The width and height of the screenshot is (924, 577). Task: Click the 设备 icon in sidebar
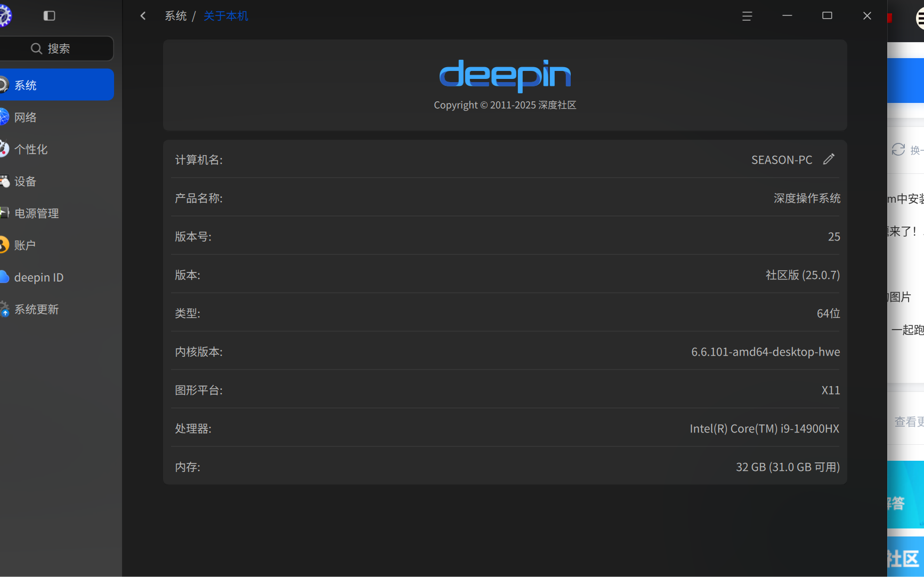[4, 181]
